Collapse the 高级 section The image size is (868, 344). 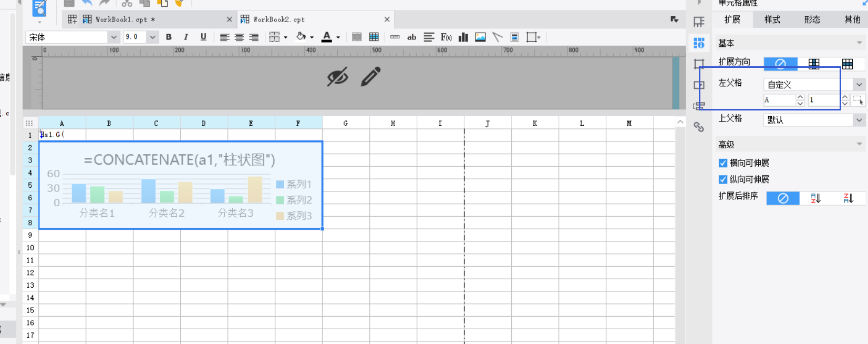pos(860,144)
